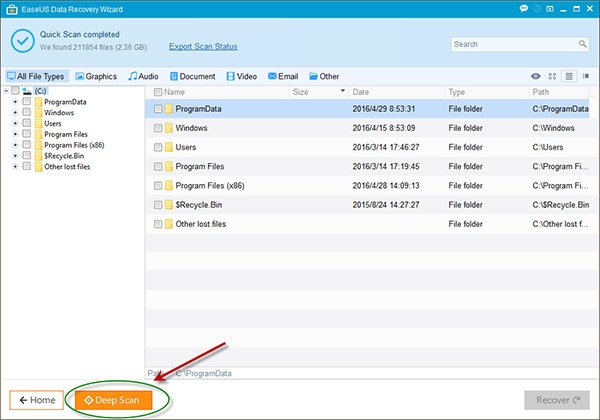
Task: Collapse the (C:) drive tree root
Action: tap(8, 91)
